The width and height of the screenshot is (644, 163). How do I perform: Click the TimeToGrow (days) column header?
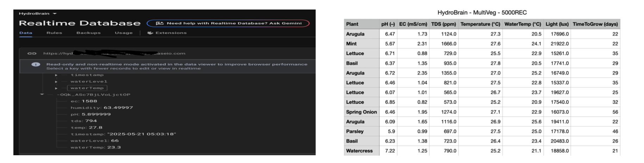coord(595,24)
